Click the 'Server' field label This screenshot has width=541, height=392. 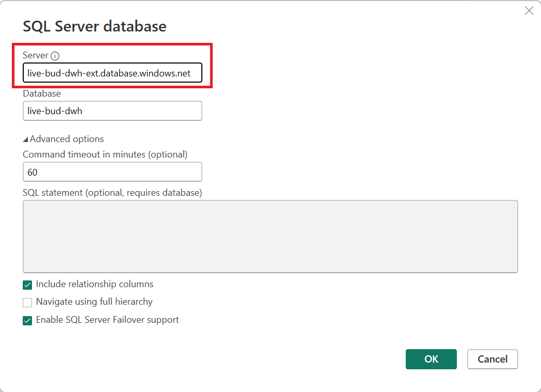point(36,56)
